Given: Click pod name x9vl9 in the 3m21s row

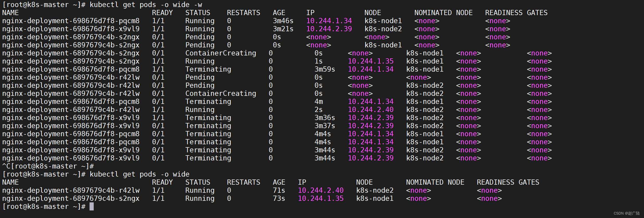Looking at the screenshot, I should (71, 29).
